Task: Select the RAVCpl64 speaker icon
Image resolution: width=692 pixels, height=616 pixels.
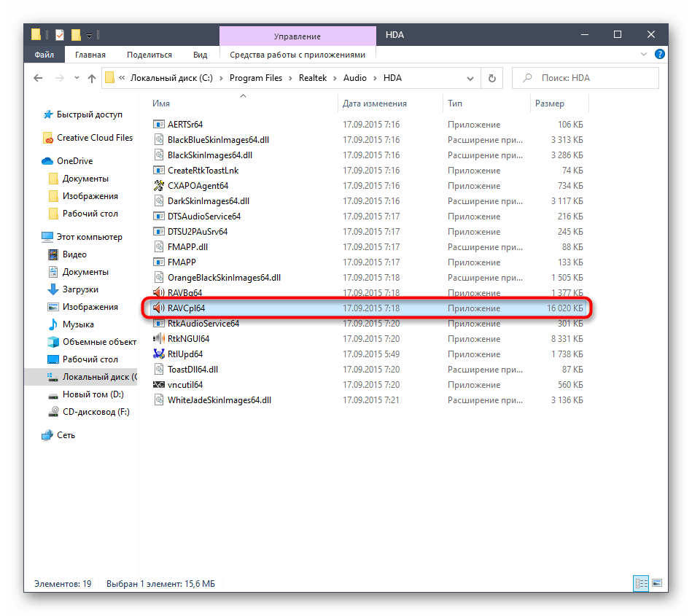Action: pos(158,308)
